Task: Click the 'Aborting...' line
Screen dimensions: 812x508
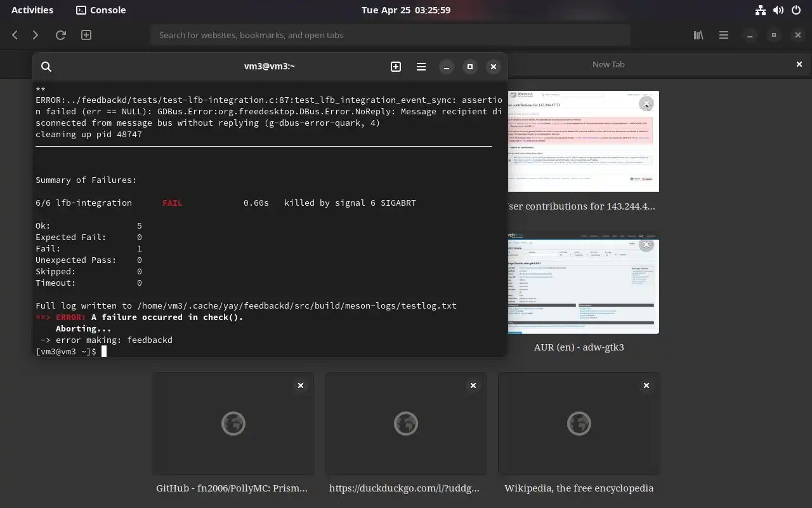Action: point(84,329)
